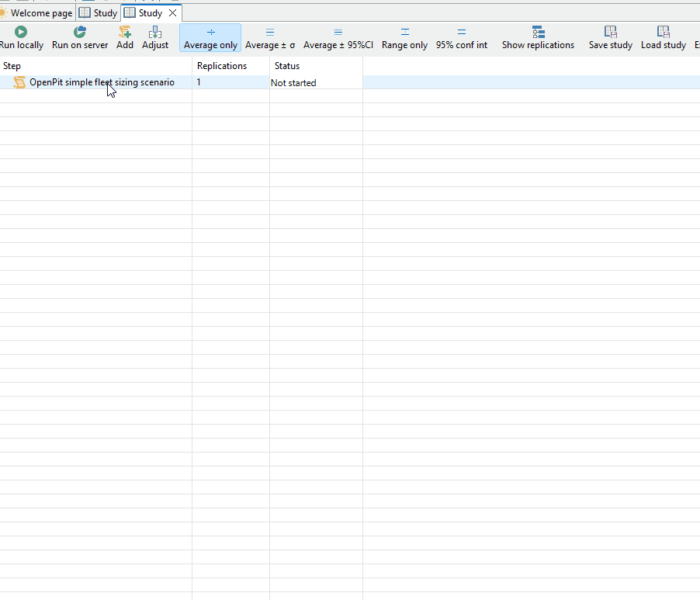
Task: Click the scenario scroll icon in row
Action: click(19, 82)
